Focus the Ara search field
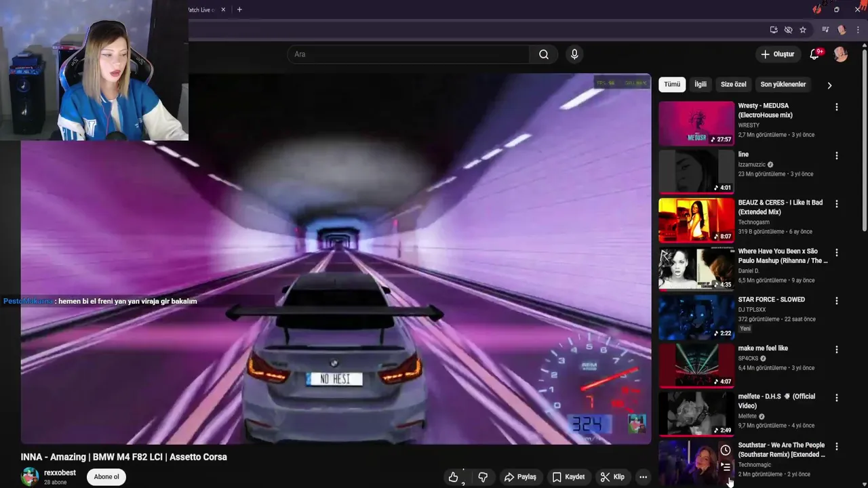Screen dimensions: 868x488 [408, 54]
